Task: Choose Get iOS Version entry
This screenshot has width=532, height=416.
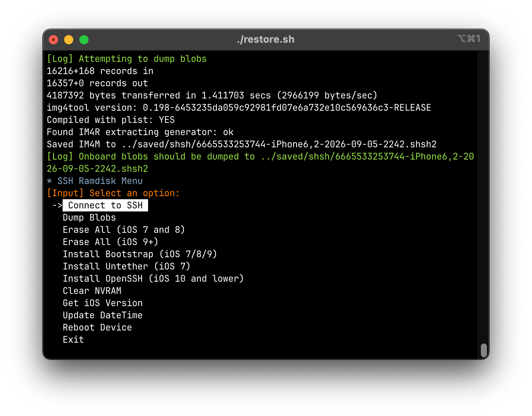Action: (103, 303)
